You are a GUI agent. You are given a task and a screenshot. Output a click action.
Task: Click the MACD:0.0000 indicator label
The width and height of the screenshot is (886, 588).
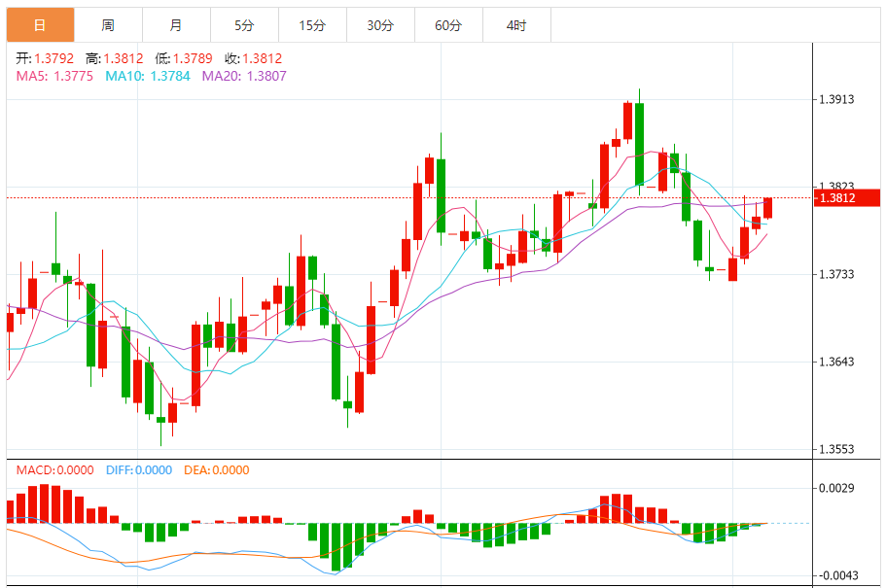[54, 470]
